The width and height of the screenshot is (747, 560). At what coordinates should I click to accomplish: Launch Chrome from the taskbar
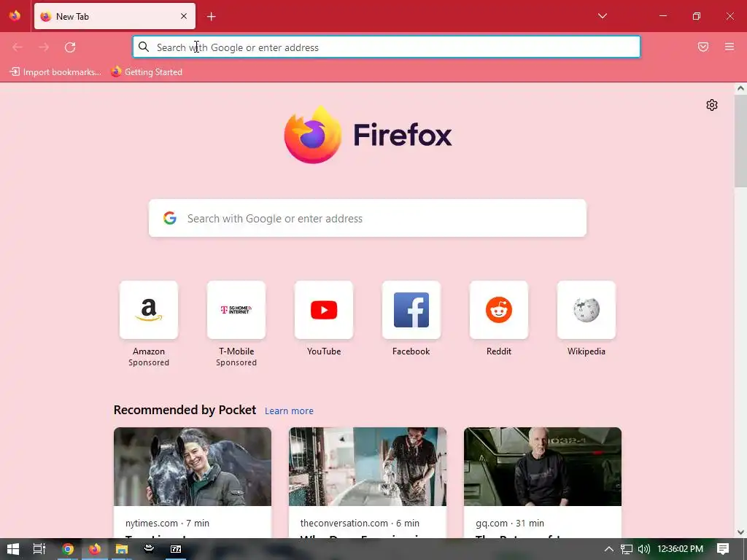coord(68,549)
